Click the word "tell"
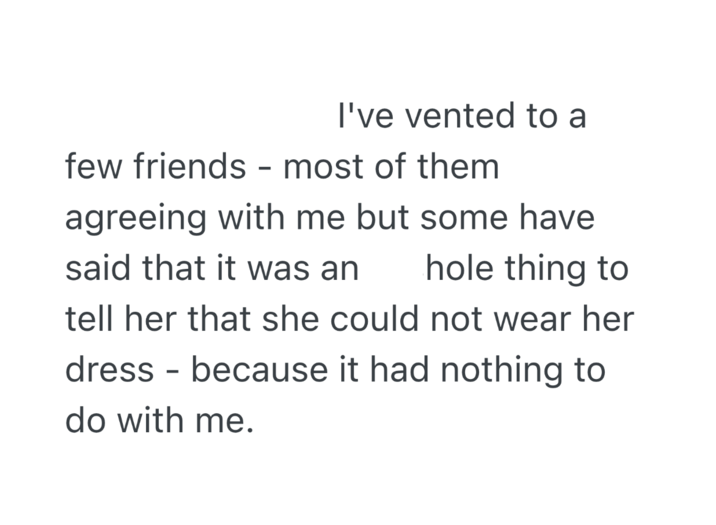This screenshot has width=716, height=525. 88,320
